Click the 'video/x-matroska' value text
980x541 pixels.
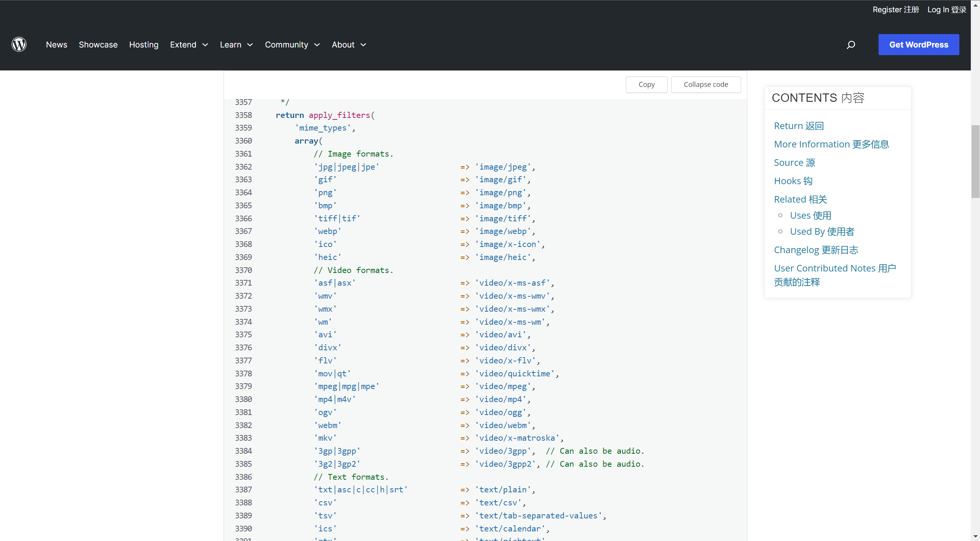(517, 438)
